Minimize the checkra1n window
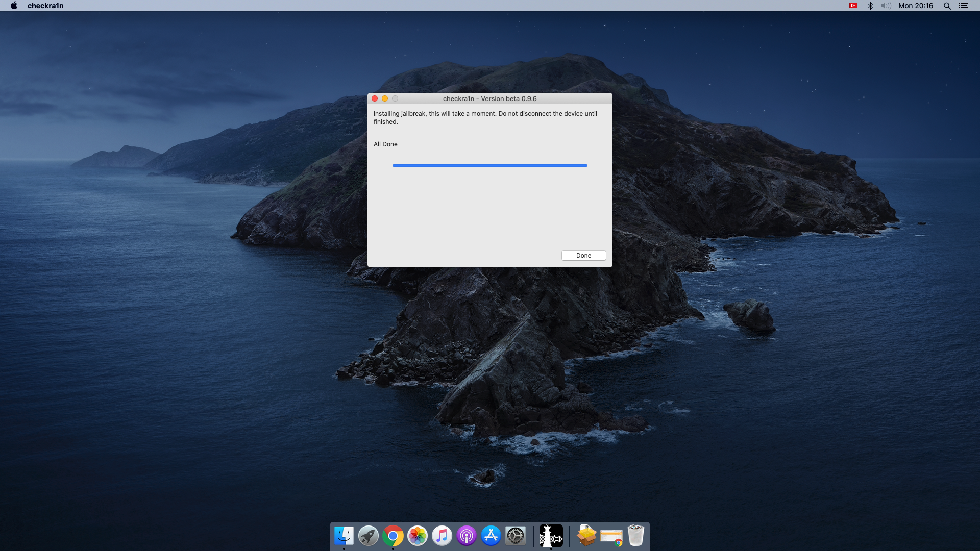Screen dimensions: 980x551 click(x=385, y=98)
